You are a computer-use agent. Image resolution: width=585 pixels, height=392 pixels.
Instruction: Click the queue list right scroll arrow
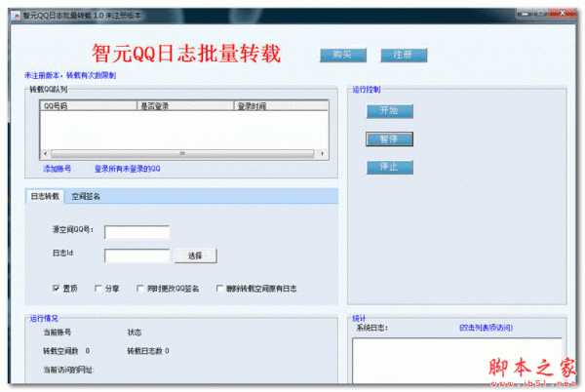[x=323, y=154]
